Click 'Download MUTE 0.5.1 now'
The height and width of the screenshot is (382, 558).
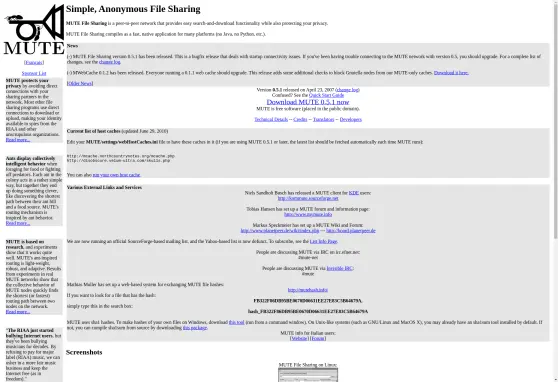click(x=308, y=102)
